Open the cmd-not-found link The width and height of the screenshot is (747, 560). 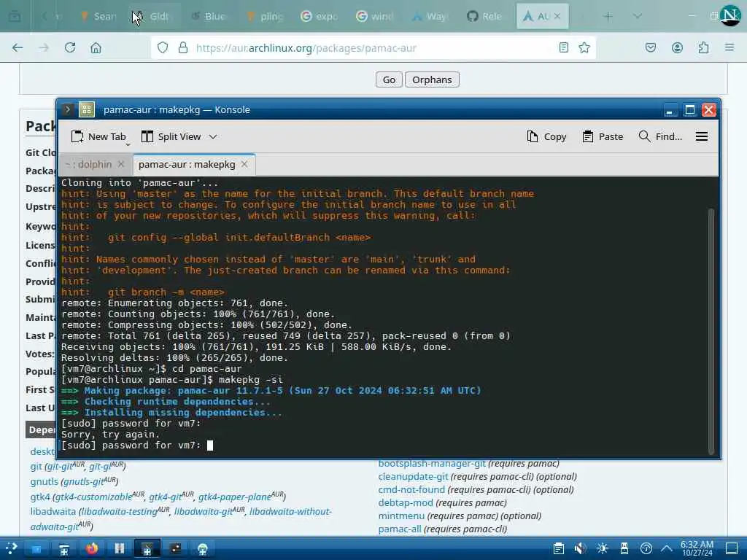coord(411,489)
